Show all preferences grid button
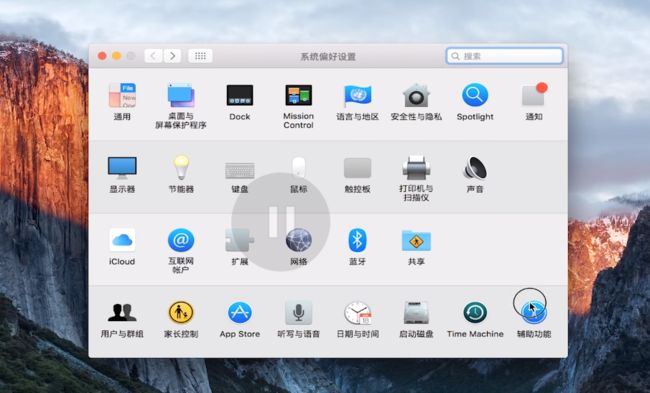The width and height of the screenshot is (650, 393). click(x=200, y=56)
